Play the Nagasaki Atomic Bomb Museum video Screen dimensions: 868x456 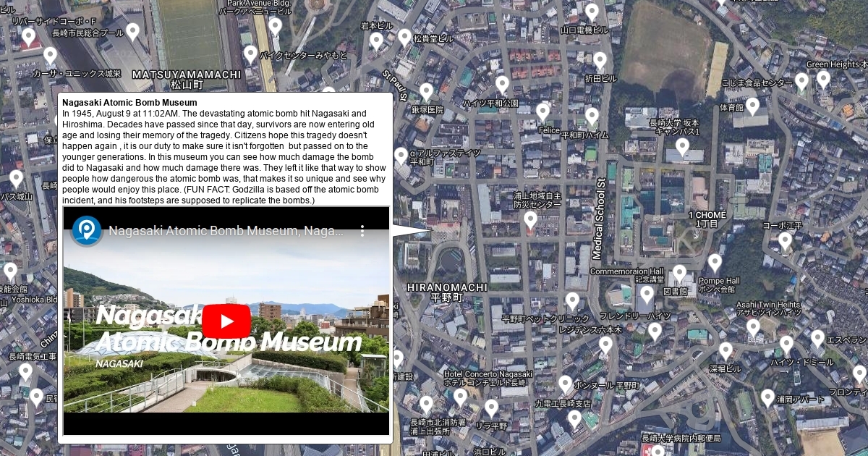coord(226,321)
